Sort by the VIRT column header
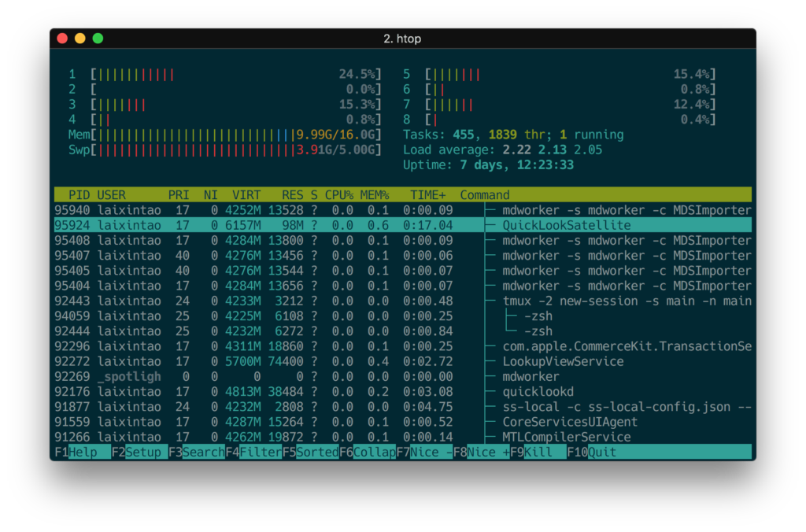The width and height of the screenshot is (806, 532). pyautogui.click(x=246, y=195)
